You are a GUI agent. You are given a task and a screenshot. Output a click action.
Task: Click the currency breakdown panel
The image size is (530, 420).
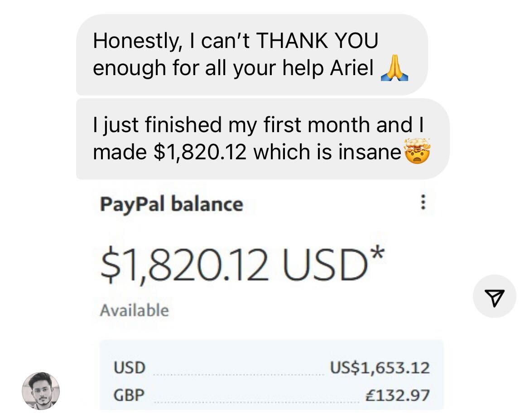[x=271, y=375]
